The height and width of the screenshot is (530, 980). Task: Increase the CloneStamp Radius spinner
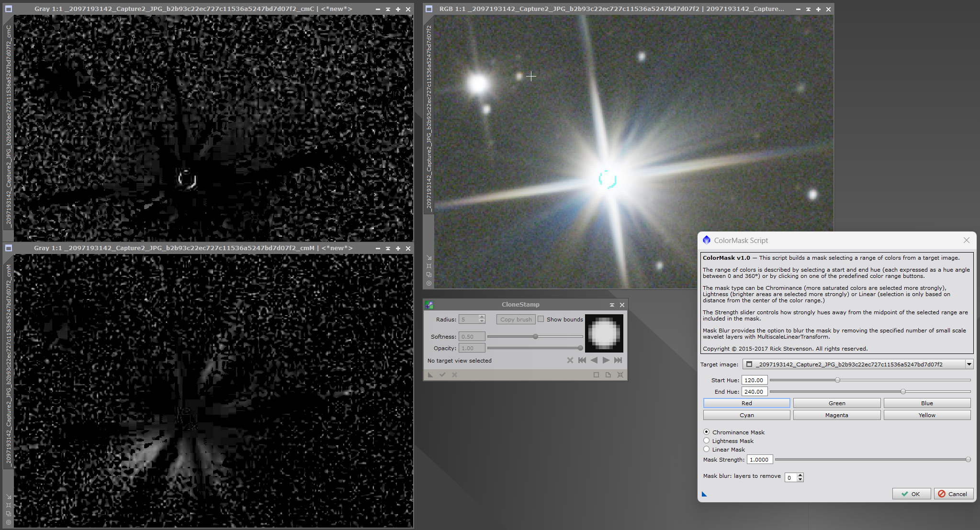coord(482,317)
